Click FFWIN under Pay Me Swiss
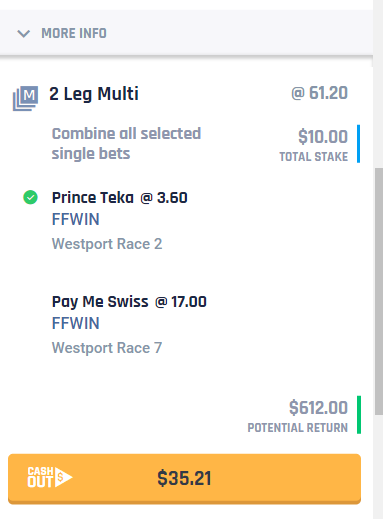Viewport: 383px width, 519px height. pyautogui.click(x=76, y=323)
